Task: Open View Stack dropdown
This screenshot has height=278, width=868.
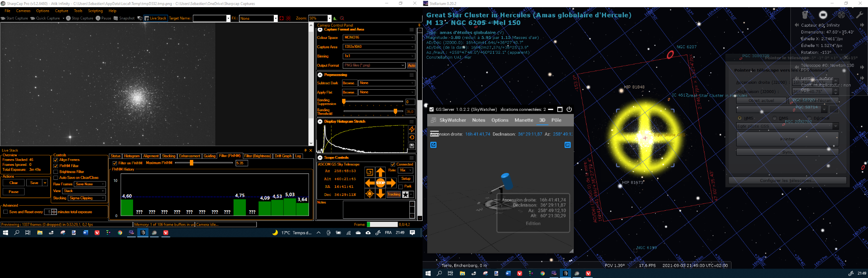Action: tap(84, 191)
